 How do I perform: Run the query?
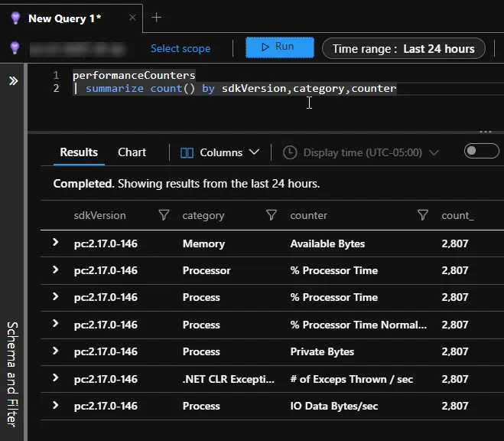(x=279, y=47)
